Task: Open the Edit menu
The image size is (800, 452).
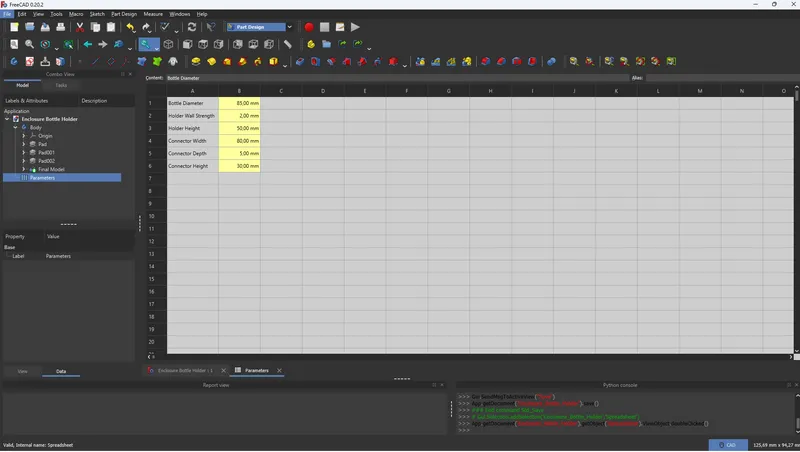Action: click(x=22, y=14)
